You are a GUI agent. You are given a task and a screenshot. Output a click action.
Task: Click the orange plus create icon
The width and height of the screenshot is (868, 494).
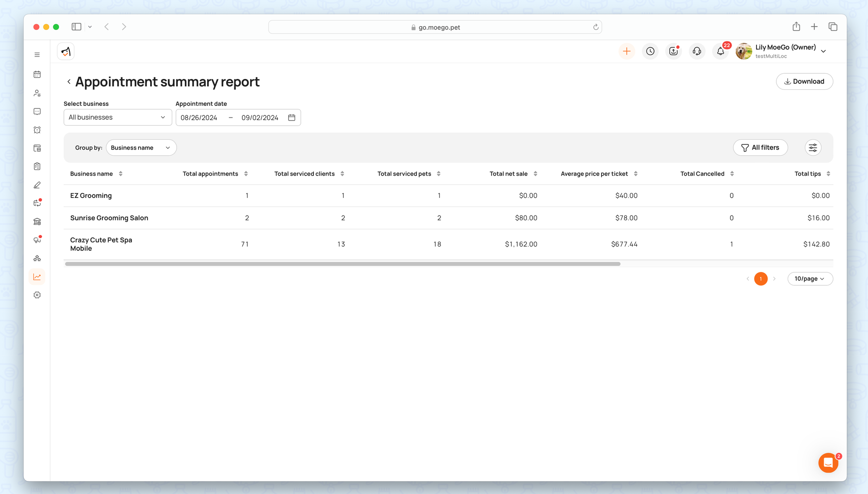pos(627,52)
